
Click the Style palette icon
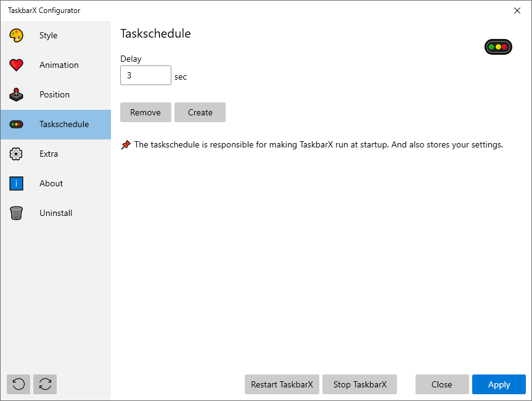16,35
